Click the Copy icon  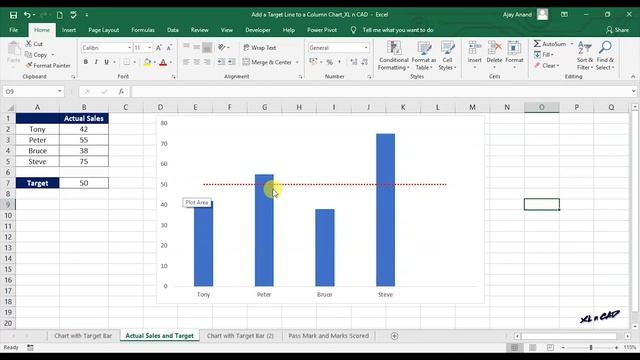pos(28,55)
